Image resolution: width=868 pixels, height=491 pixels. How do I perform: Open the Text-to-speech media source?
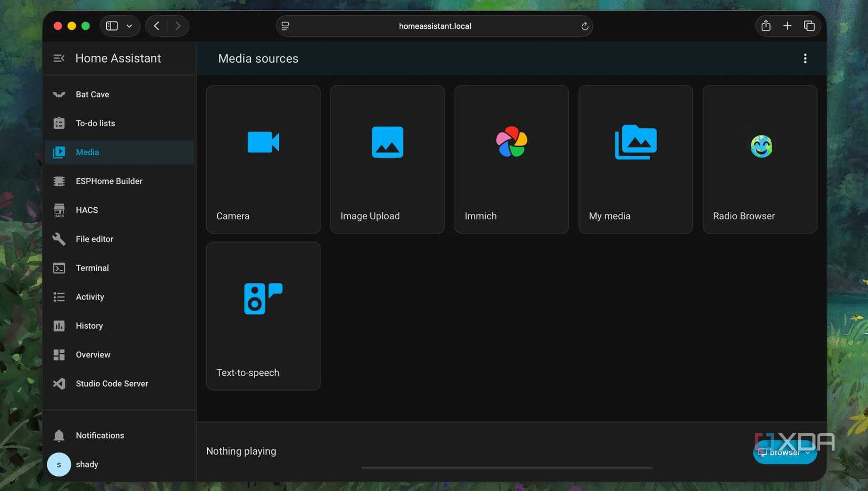(x=263, y=316)
